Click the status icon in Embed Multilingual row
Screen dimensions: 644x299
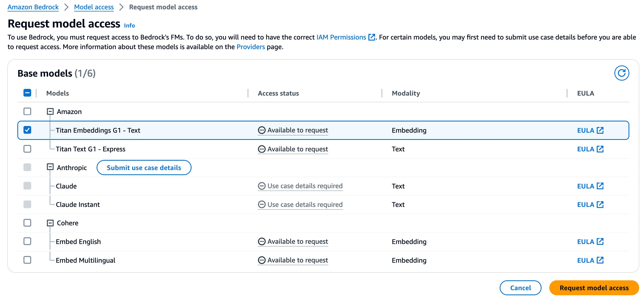tap(262, 260)
